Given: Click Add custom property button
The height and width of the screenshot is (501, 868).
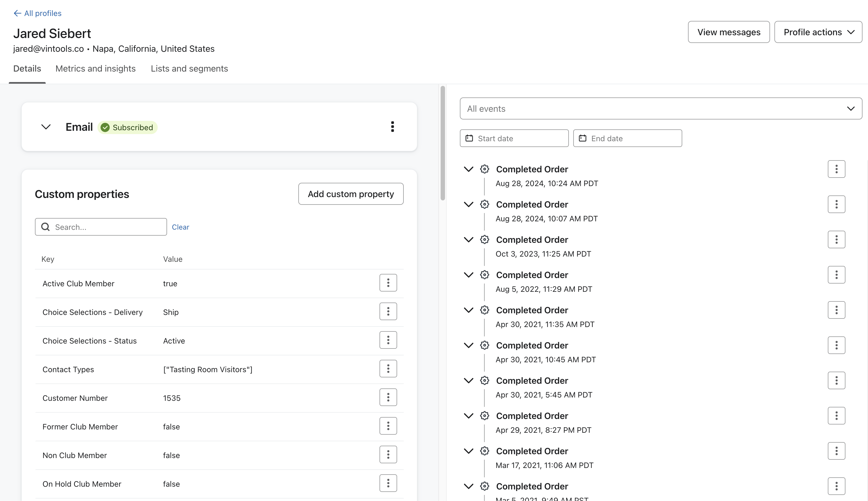Looking at the screenshot, I should pyautogui.click(x=350, y=194).
